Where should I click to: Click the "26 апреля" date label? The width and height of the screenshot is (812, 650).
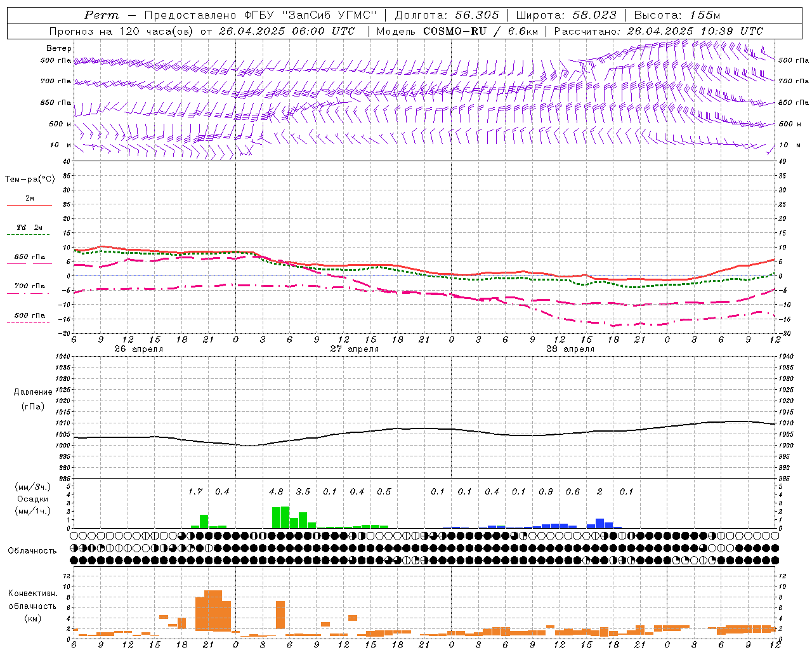pos(139,349)
